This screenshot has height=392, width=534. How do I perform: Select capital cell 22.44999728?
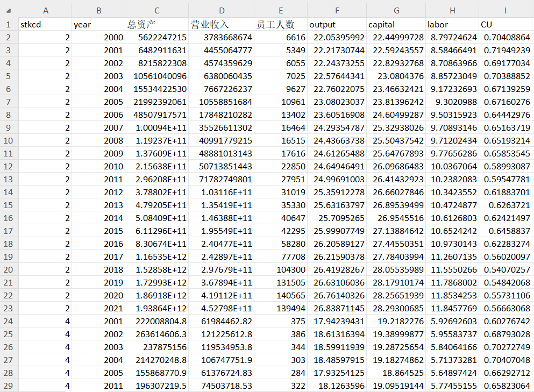click(x=396, y=38)
